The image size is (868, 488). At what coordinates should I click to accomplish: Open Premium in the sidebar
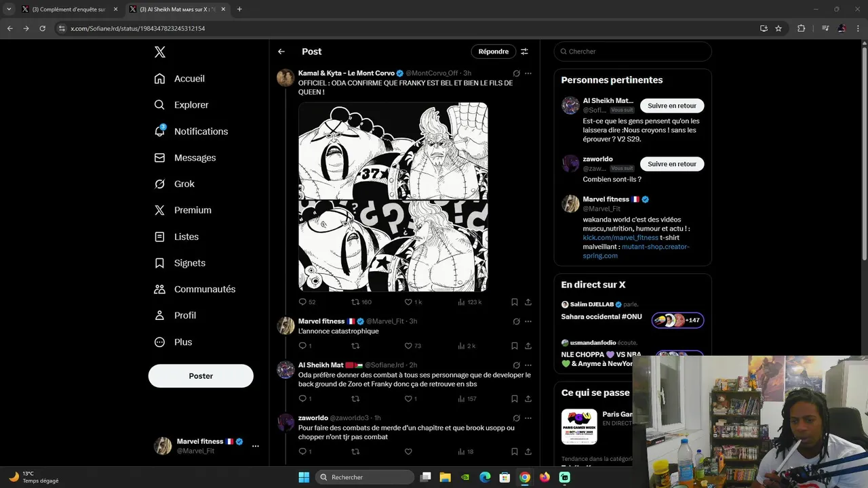183,210
